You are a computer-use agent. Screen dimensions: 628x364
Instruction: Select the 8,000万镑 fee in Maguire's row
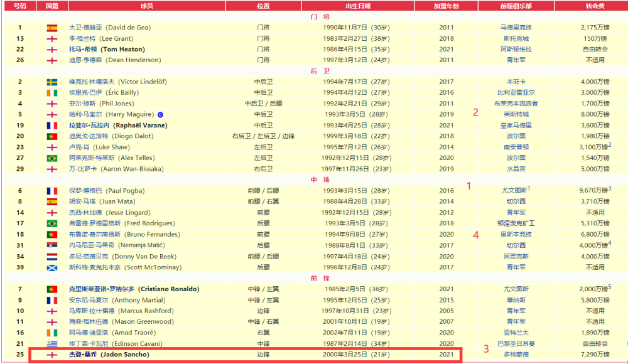595,114
